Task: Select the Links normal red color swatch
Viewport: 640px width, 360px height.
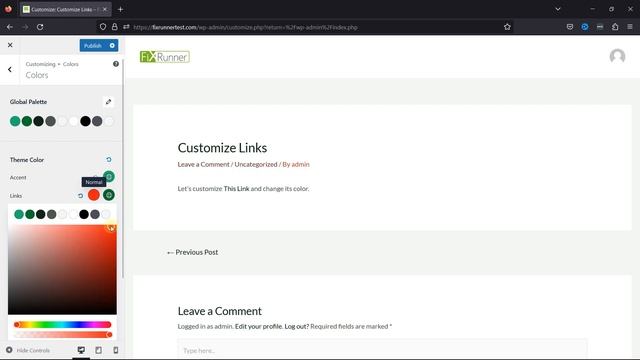Action: tap(94, 195)
